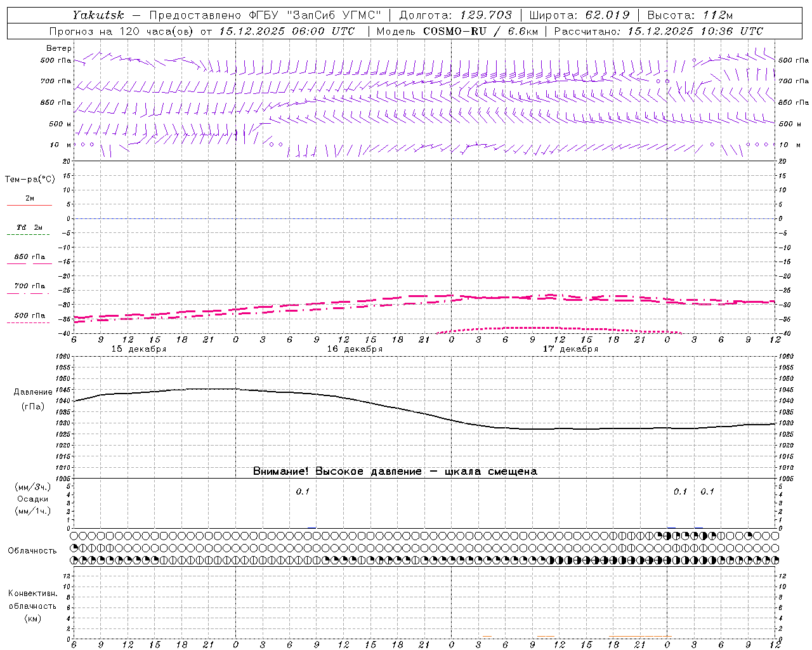Select the Осадки precipitation label
This screenshot has width=812, height=650.
pyautogui.click(x=32, y=500)
